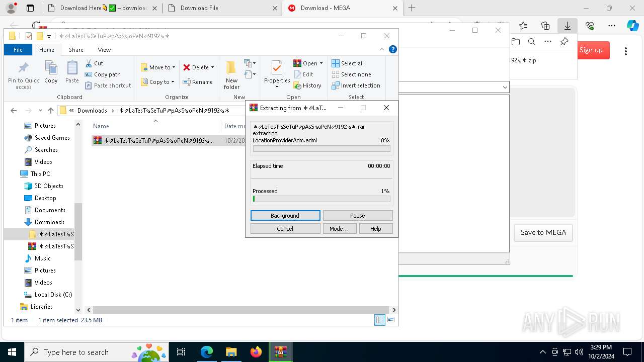Viewport: 644px width, 362px height.
Task: Open History in ribbon
Action: coord(307,85)
